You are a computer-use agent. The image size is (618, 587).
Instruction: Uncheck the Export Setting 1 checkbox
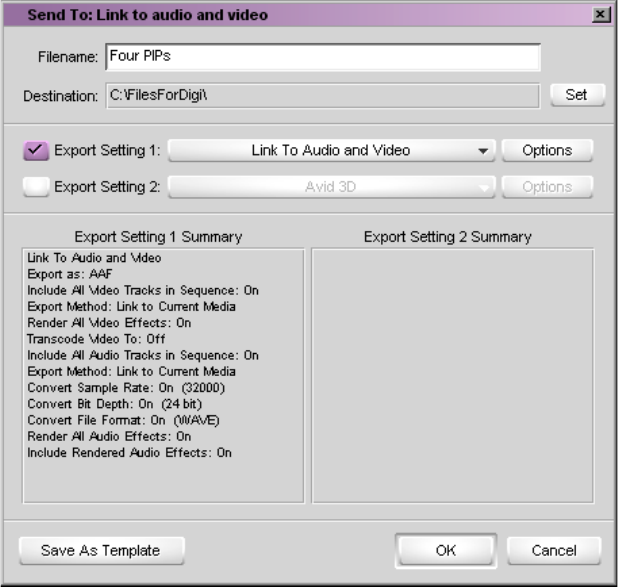[36, 150]
